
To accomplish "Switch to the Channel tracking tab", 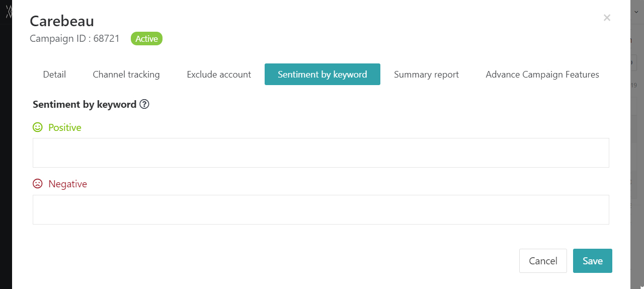I will pos(126,75).
